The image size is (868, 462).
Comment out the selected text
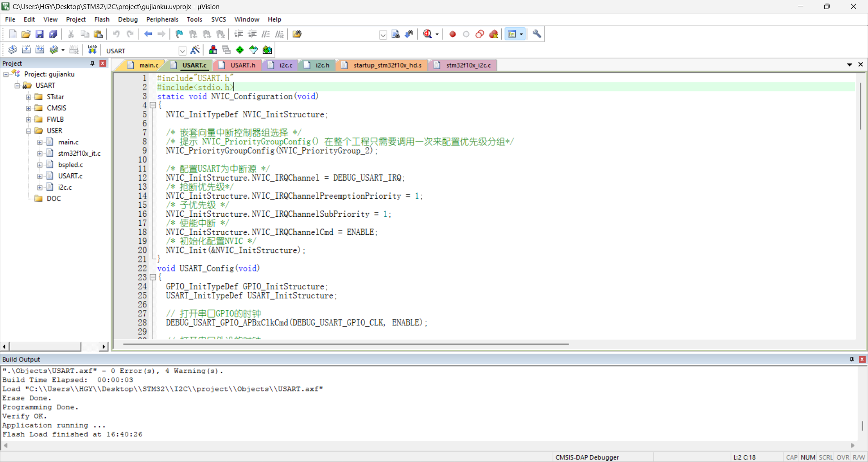pos(266,34)
